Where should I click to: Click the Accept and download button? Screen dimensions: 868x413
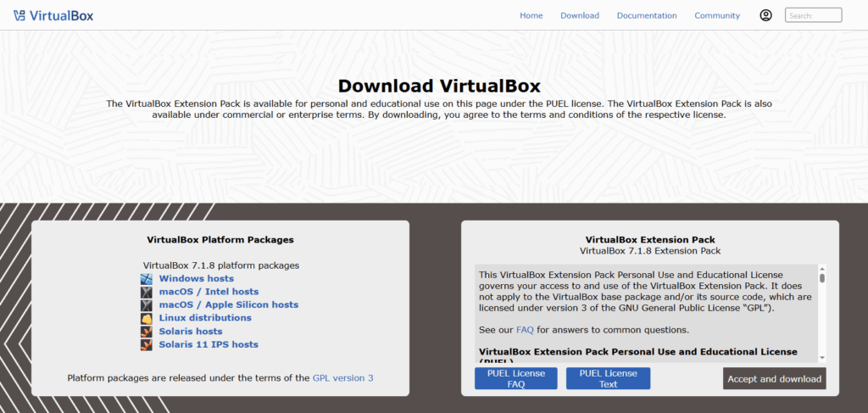(775, 379)
